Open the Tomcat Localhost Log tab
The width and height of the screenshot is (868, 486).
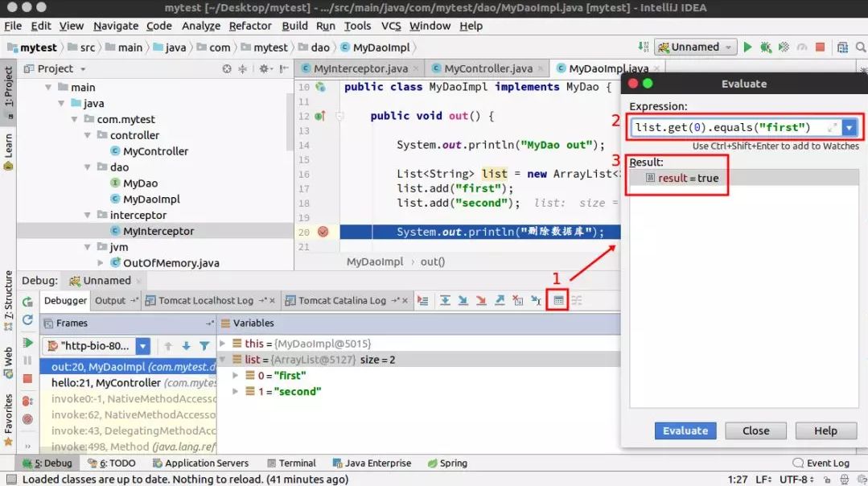206,301
